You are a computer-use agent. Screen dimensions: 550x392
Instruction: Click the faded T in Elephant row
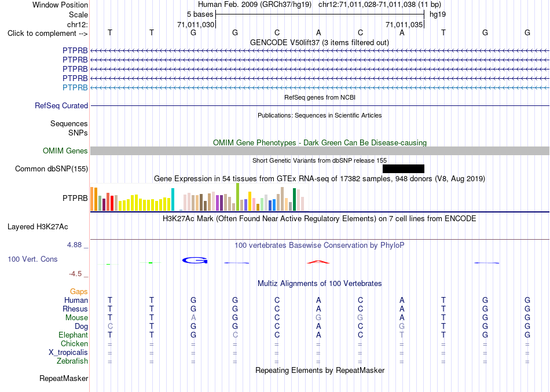pyautogui.click(x=402, y=335)
